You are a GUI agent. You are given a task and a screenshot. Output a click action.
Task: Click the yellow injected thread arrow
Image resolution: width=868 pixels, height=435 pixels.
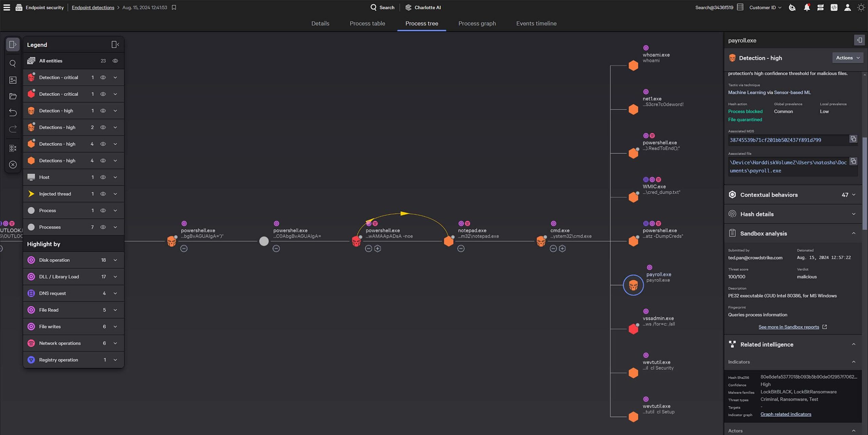404,213
